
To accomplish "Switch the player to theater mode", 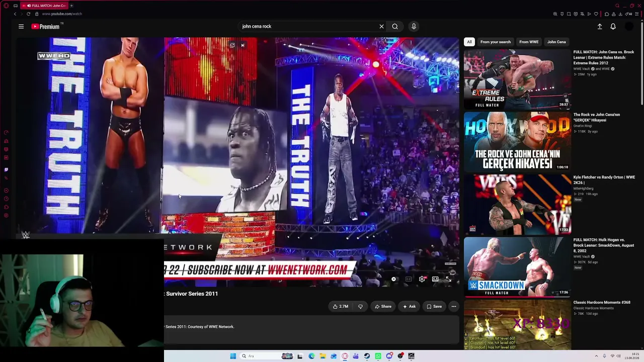I will point(435,279).
